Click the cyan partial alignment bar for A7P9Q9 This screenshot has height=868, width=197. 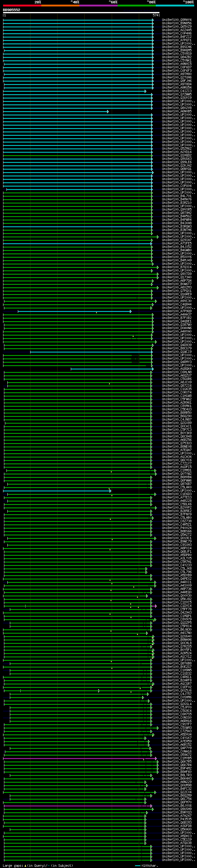click(75, 311)
